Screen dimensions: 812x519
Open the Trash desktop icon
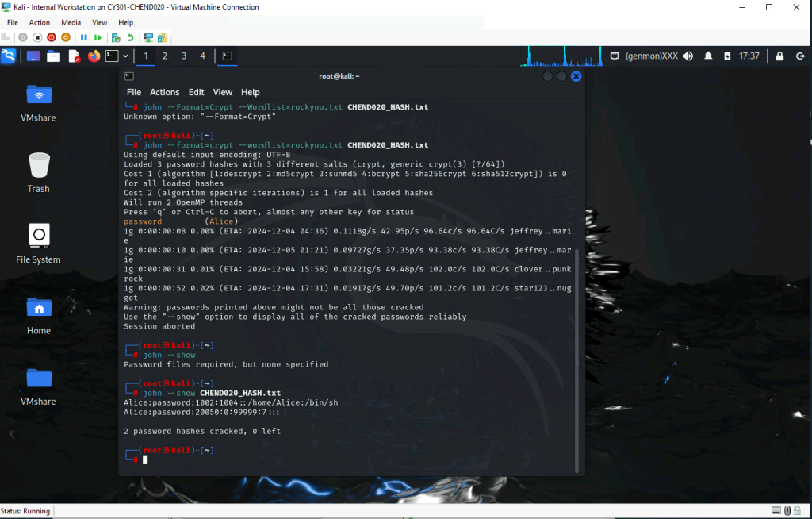click(38, 172)
